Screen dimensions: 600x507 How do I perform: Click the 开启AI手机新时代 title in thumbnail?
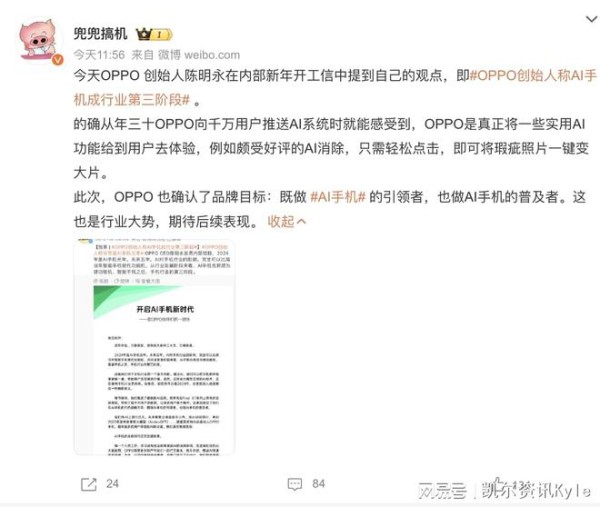coord(165,309)
